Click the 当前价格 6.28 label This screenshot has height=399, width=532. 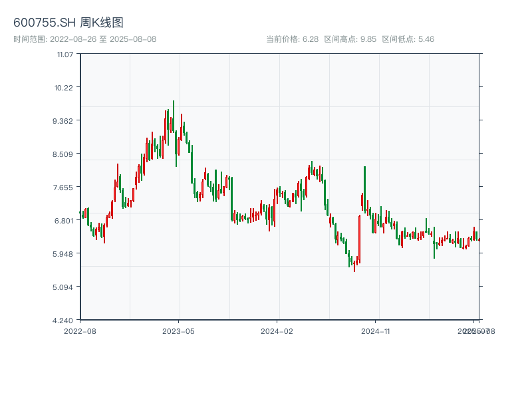(x=292, y=39)
